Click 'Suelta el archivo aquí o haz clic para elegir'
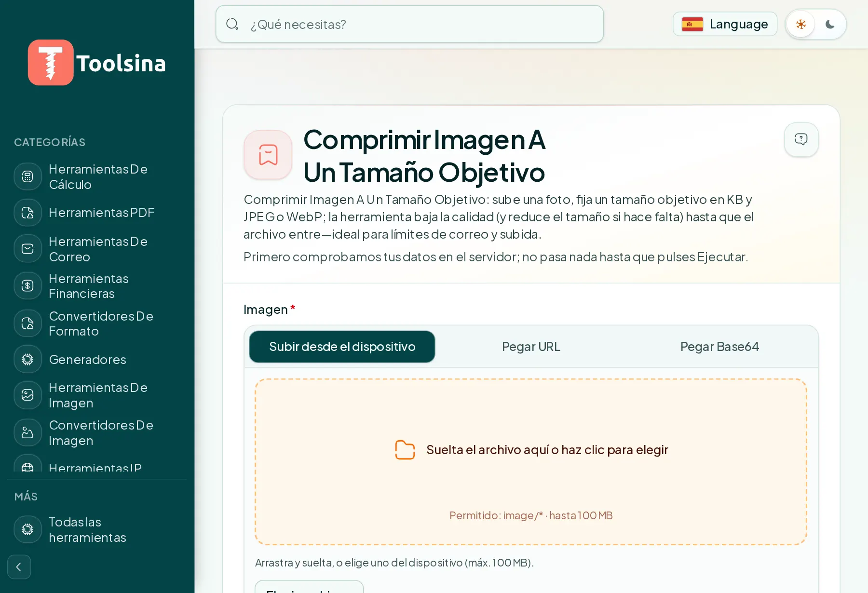This screenshot has height=593, width=868. (547, 450)
